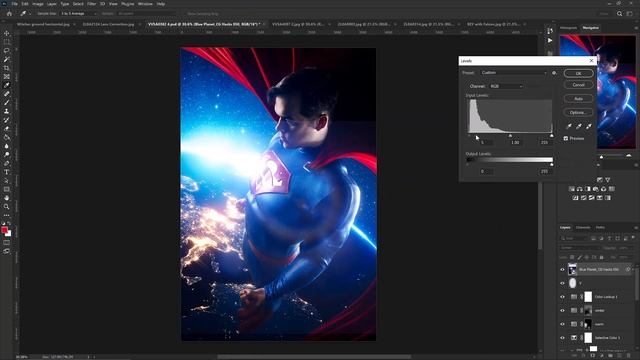Click the Home icon in options bar
The image size is (640, 360).
coord(9,13)
